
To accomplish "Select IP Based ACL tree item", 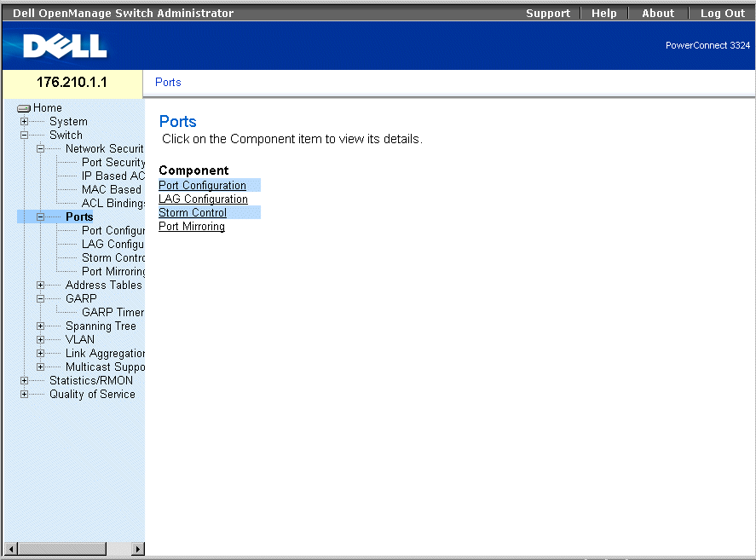I will (x=113, y=176).
